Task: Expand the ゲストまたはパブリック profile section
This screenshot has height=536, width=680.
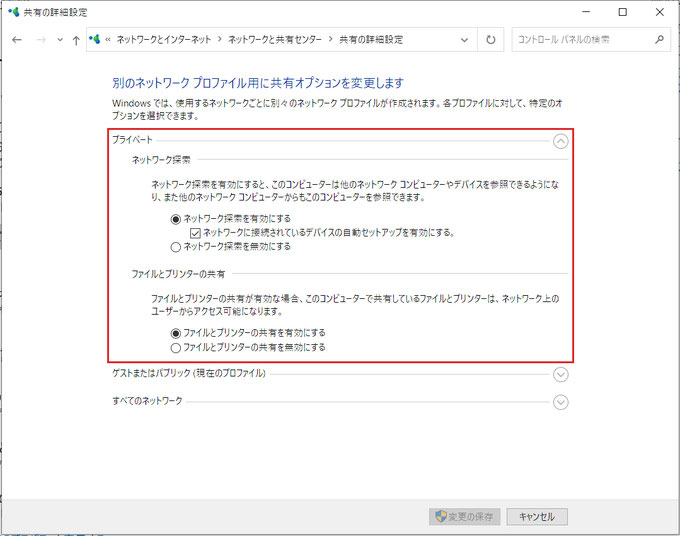Action: [x=560, y=375]
